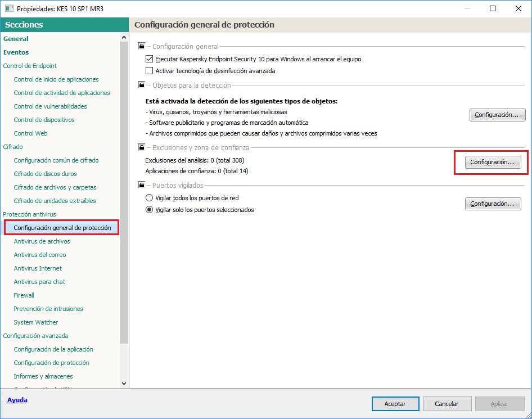Click the sidebar scroll down arrow
The image size is (532, 419).
point(124,384)
